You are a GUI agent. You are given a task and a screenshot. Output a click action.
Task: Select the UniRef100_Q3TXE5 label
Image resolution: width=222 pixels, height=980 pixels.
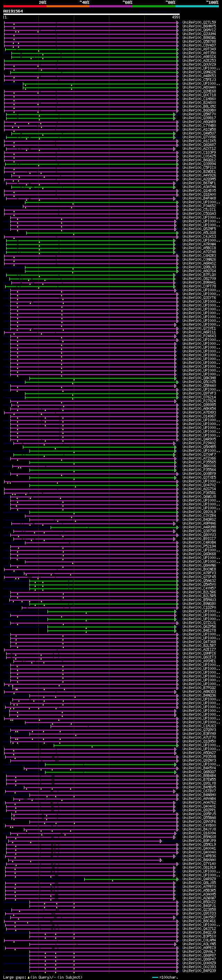[x=199, y=477]
